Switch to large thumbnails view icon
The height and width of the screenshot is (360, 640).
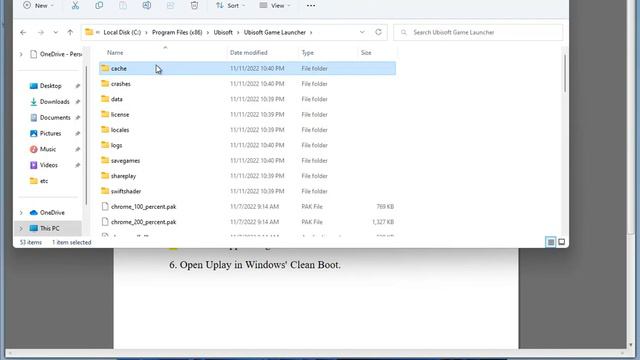(562, 242)
